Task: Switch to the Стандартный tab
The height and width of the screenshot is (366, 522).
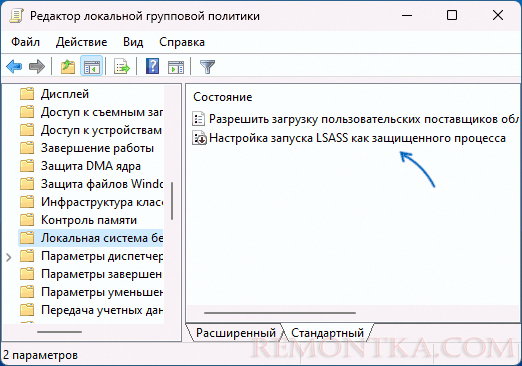Action: (x=327, y=333)
